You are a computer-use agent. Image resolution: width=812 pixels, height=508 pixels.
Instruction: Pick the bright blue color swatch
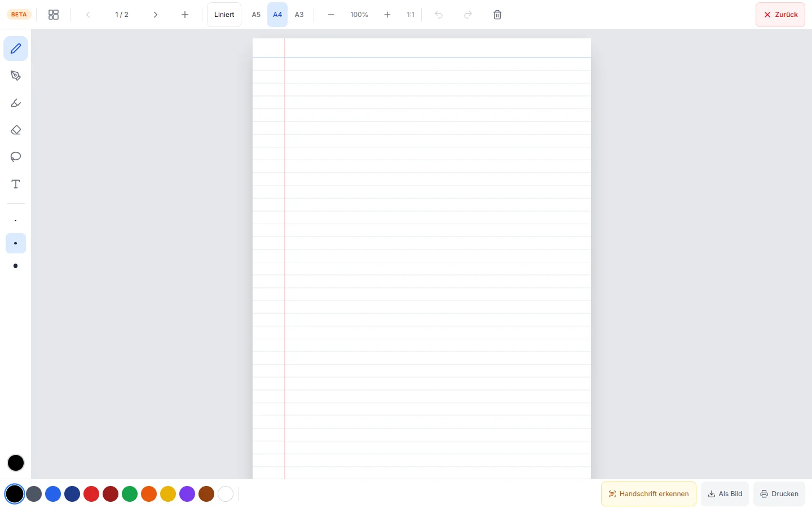[53, 494]
